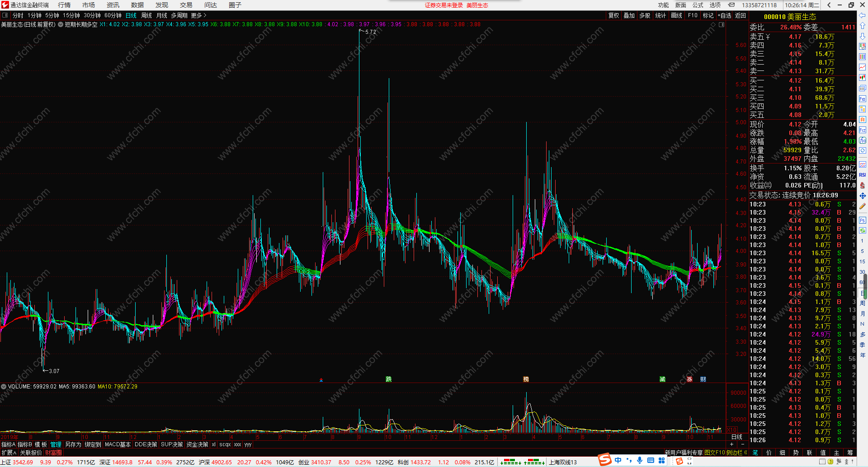Screen dimensions: 868x467
Task: Select the 势 tab in bottom right
Action: click(x=796, y=453)
